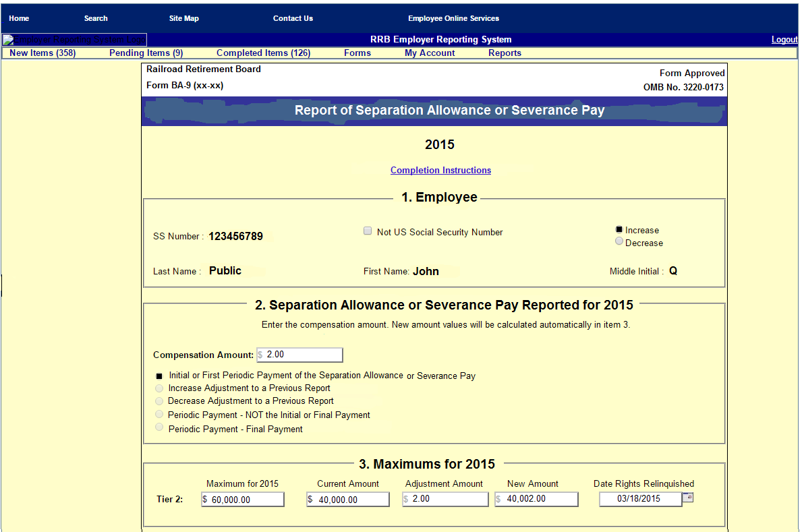Click the Maximum for 2015 Tier 2 field
Image resolution: width=804 pixels, height=532 pixels.
point(243,499)
